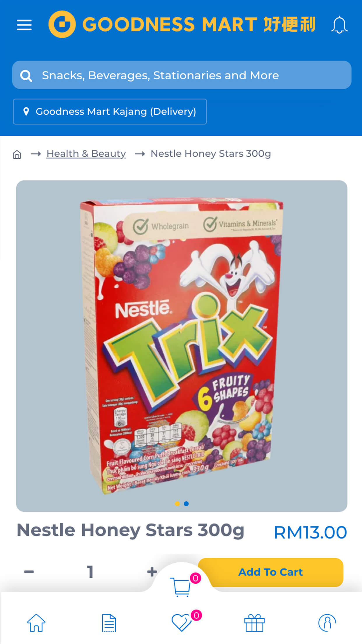Click the Add To Cart button
362x644 pixels.
[270, 572]
